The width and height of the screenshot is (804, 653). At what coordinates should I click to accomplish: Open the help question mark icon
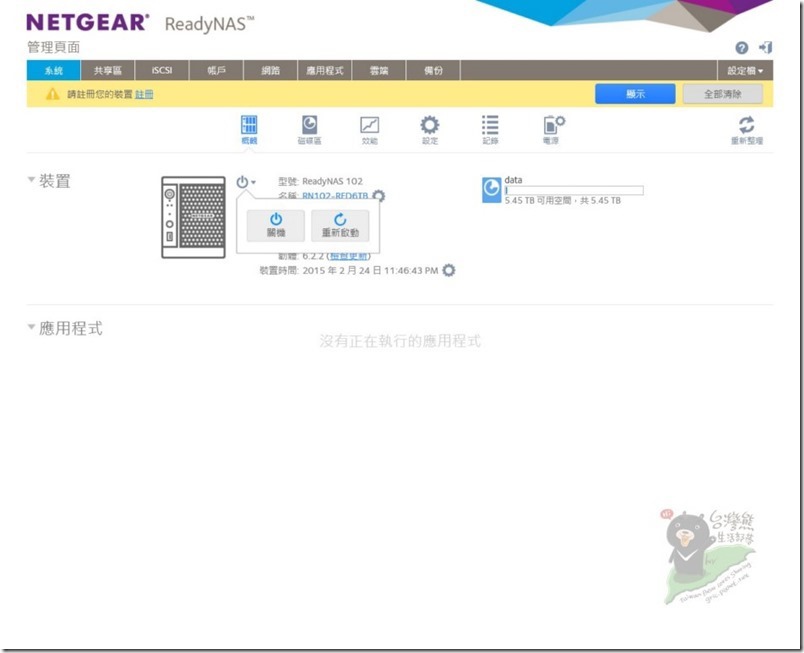click(741, 48)
